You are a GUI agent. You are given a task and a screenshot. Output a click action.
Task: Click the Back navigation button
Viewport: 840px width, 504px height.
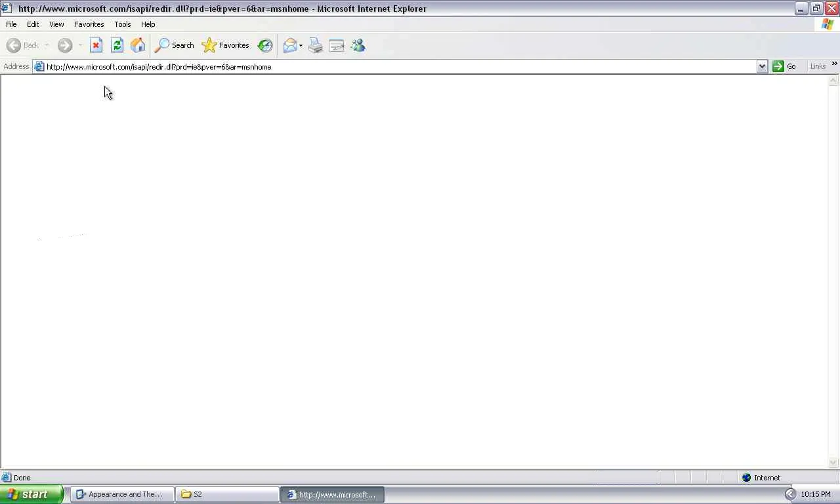(23, 45)
